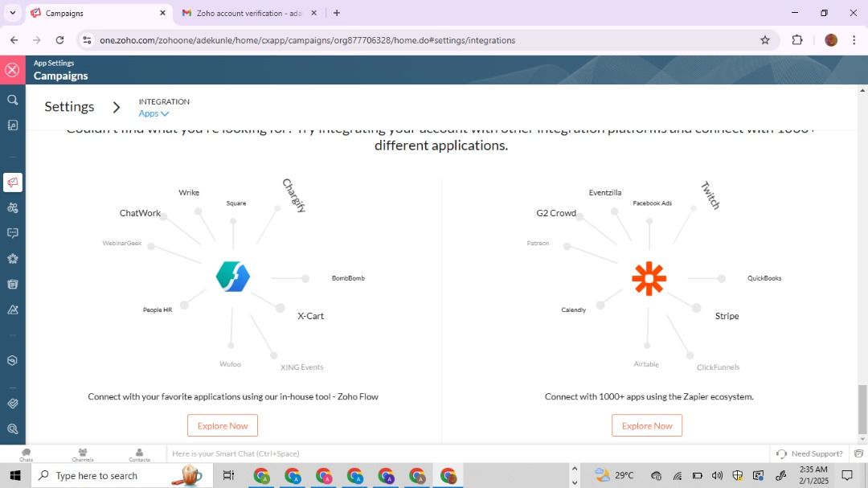Open a new browser tab

pos(337,13)
